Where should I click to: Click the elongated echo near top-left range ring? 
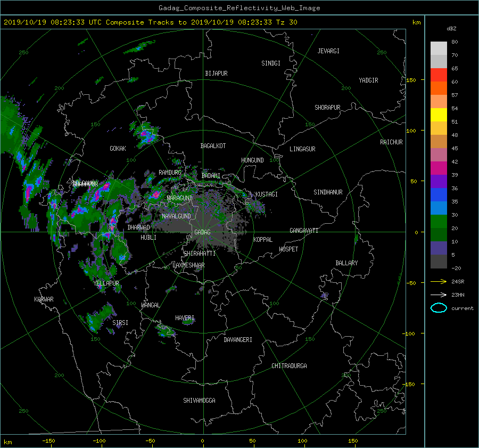[x=139, y=47]
